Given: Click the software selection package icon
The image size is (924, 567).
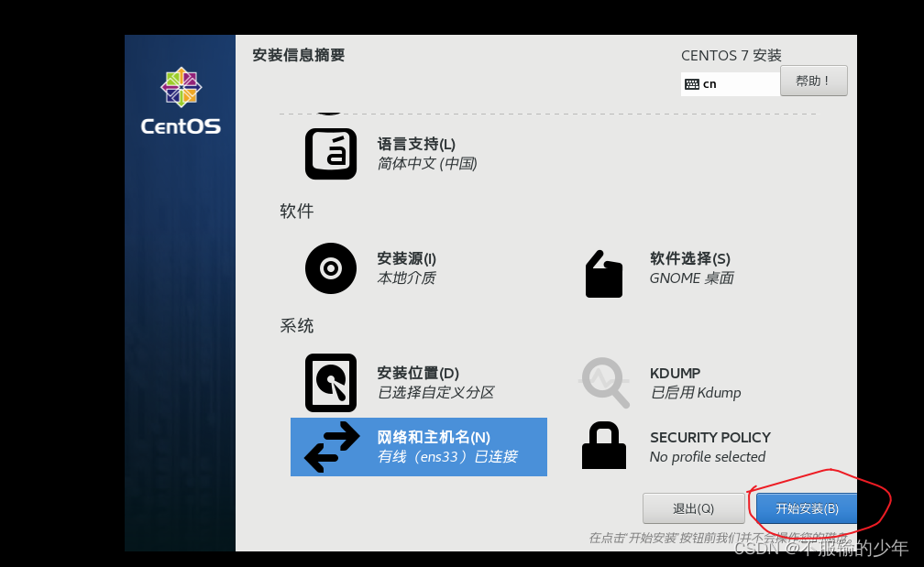Looking at the screenshot, I should click(x=604, y=274).
